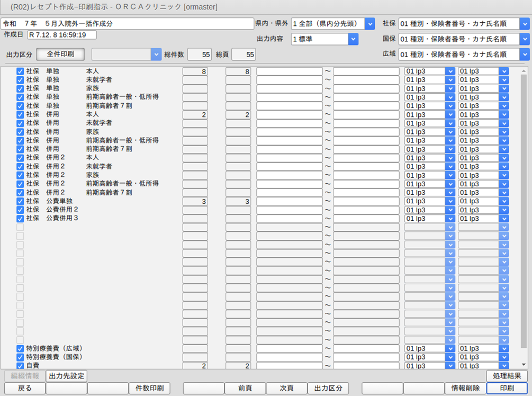Viewport: 532px width, 396px height.
Task: Uncheck the 自費 checkbox
Action: click(x=20, y=366)
